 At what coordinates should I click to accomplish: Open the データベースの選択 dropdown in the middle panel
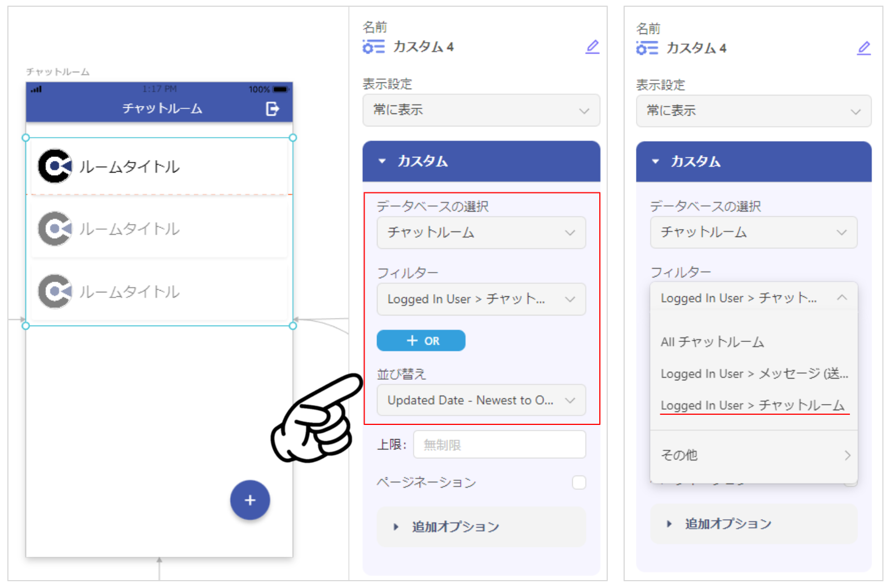[481, 232]
